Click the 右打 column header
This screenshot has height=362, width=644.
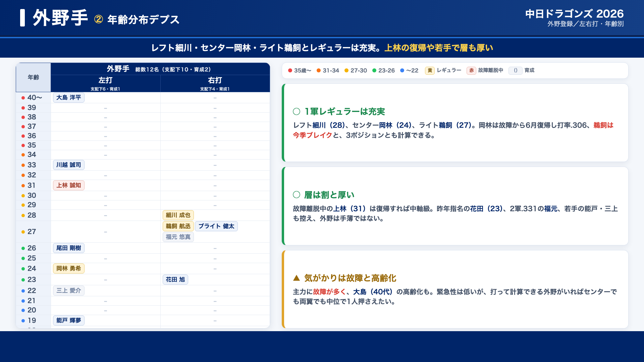(215, 83)
